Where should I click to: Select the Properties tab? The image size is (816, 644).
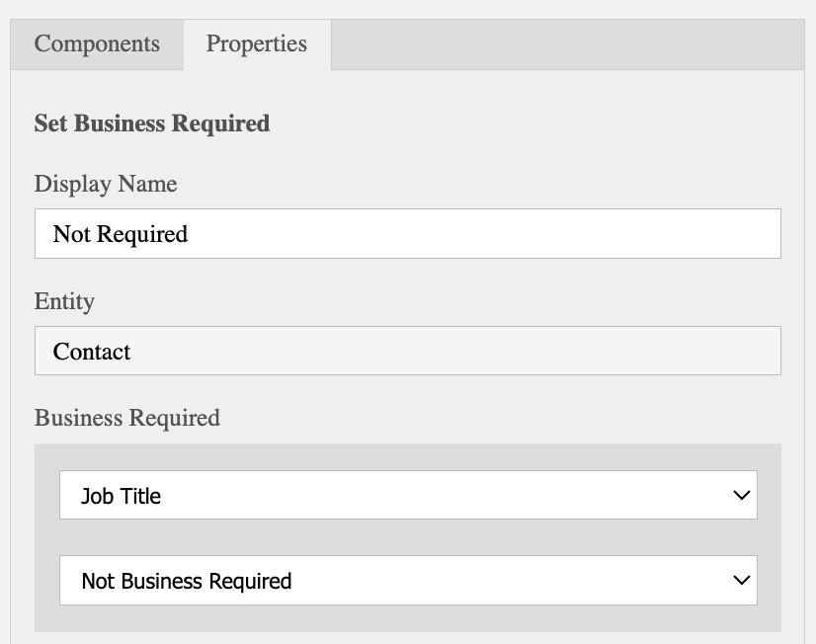pyautogui.click(x=256, y=44)
